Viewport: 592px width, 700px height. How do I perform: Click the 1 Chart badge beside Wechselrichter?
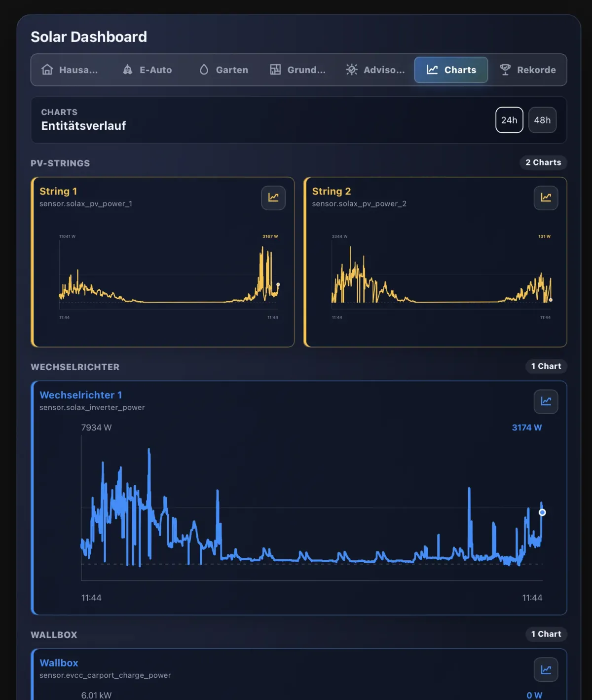tap(546, 366)
